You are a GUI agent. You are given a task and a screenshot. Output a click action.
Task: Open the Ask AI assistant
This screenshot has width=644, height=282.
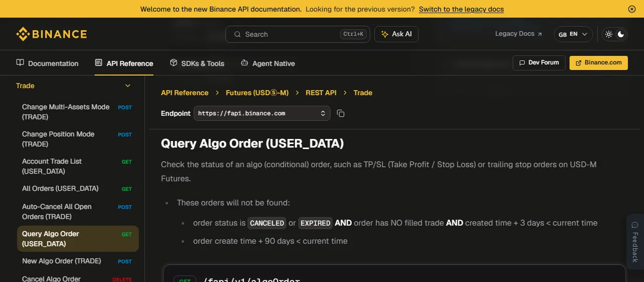(396, 34)
